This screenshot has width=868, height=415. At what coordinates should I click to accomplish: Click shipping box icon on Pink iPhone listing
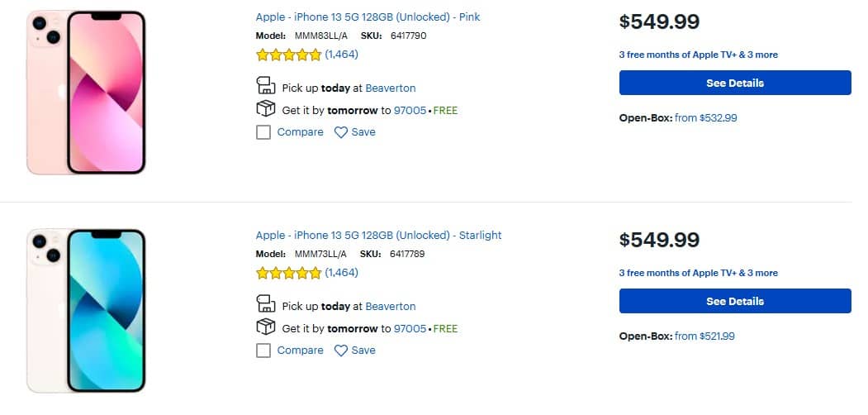tap(265, 109)
